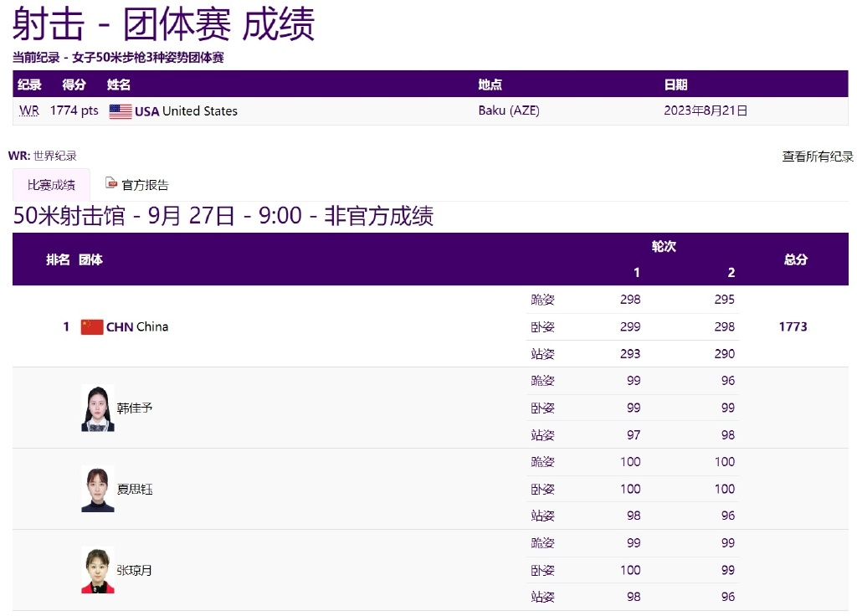This screenshot has width=857, height=616.
Task: Select China team 站姿 round 1 score 293
Action: click(x=630, y=354)
